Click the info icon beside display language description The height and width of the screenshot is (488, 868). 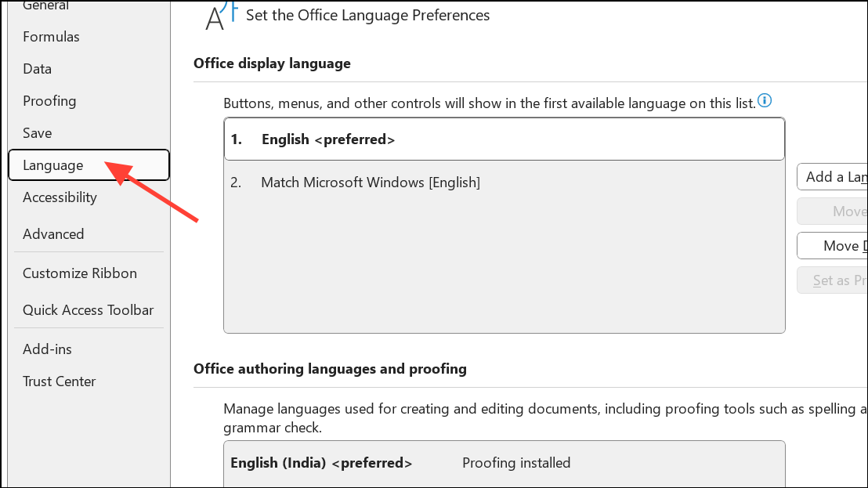[x=765, y=101]
